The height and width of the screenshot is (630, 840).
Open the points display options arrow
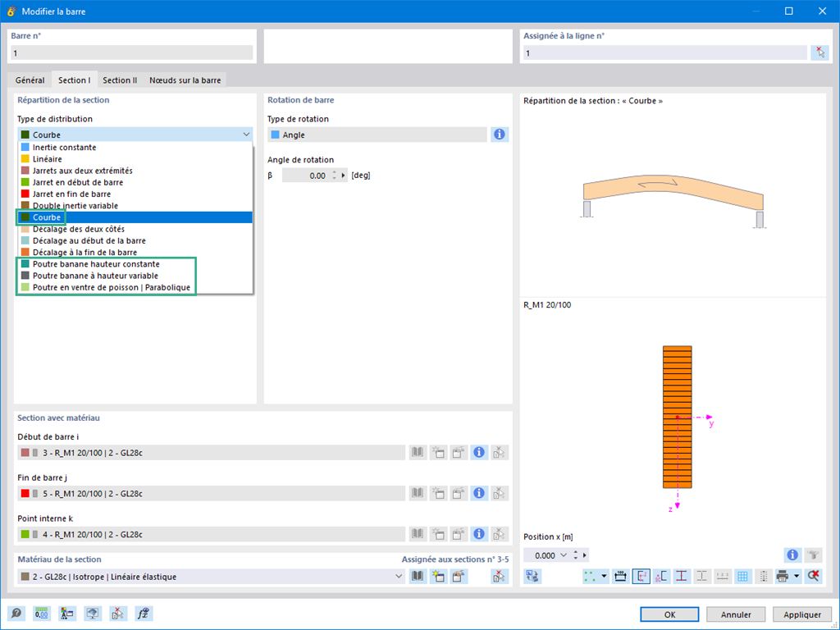[x=605, y=576]
